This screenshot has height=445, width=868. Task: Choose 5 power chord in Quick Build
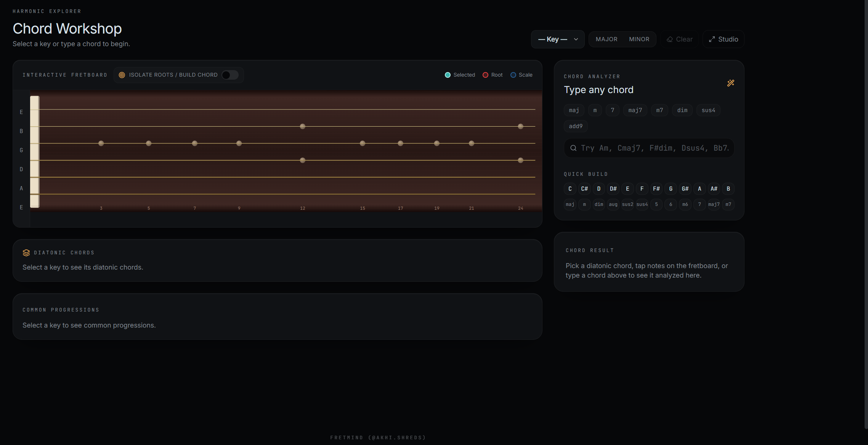pos(656,204)
